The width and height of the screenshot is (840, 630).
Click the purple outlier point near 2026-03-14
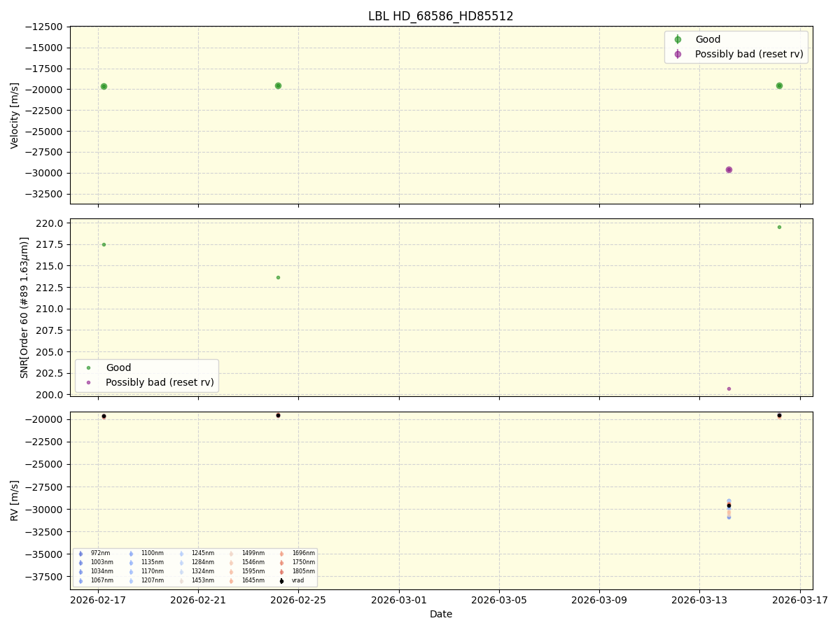coord(729,169)
